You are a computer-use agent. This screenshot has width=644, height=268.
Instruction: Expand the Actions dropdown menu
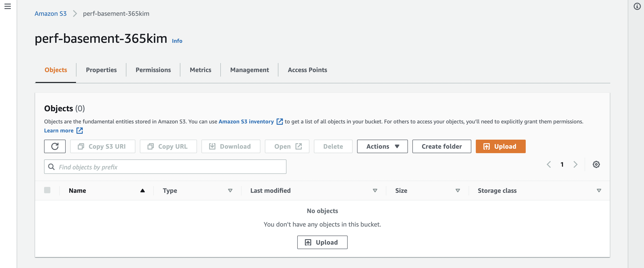coord(382,146)
